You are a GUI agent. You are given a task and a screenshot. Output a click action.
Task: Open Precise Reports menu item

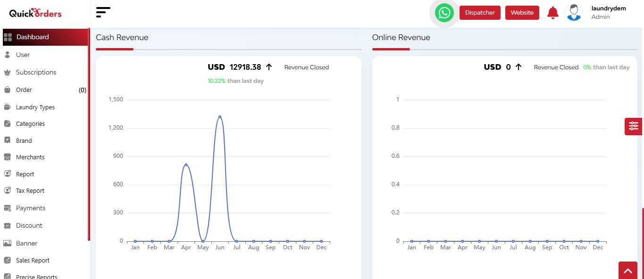pyautogui.click(x=37, y=277)
